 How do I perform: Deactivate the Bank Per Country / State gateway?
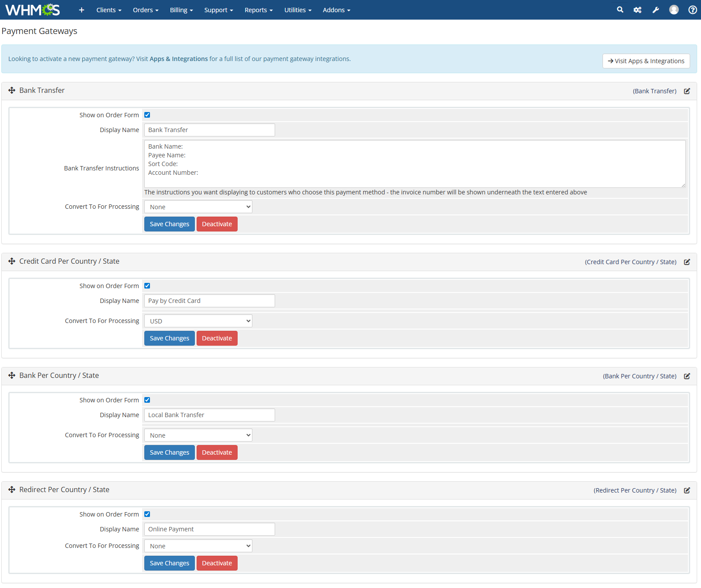pos(217,452)
